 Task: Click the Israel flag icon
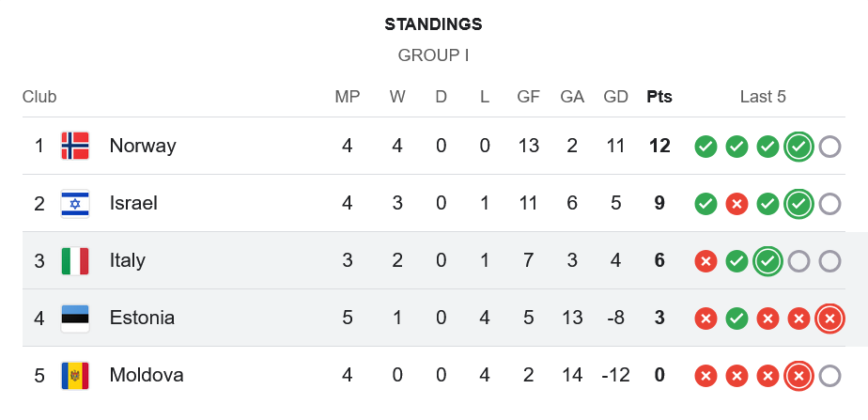click(75, 203)
